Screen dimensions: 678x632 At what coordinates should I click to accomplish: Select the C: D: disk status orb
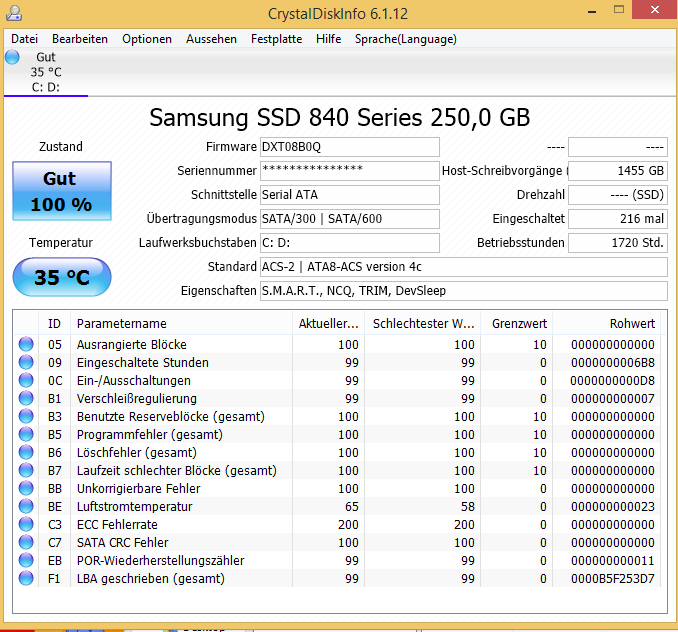[x=13, y=57]
